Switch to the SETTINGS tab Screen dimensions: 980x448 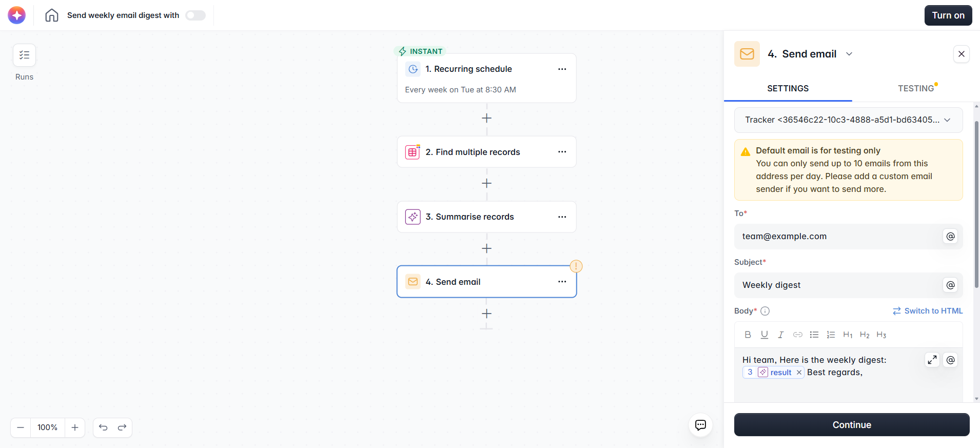788,88
